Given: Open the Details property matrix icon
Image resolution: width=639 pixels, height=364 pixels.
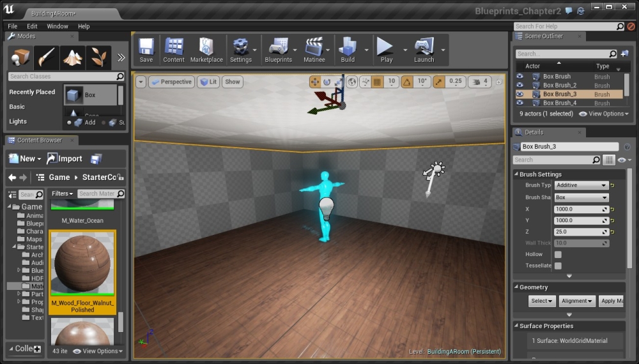Looking at the screenshot, I should (609, 160).
